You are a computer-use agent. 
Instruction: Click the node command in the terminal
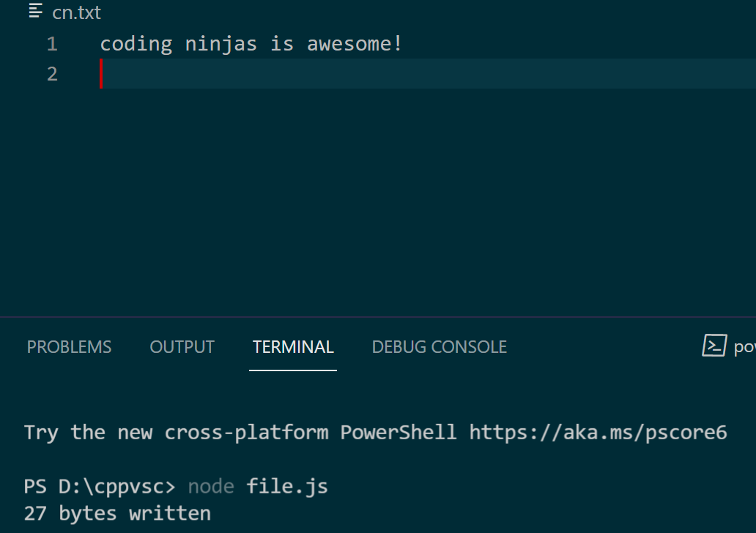tap(211, 485)
